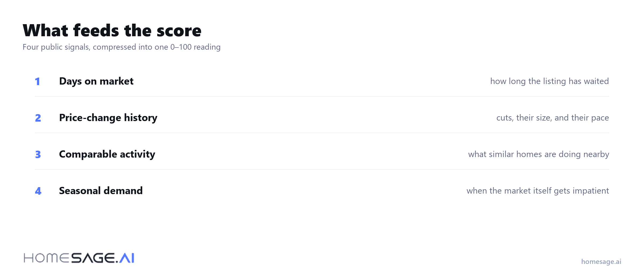Click the Days on market heading
This screenshot has width=644, height=276.
pos(96,81)
